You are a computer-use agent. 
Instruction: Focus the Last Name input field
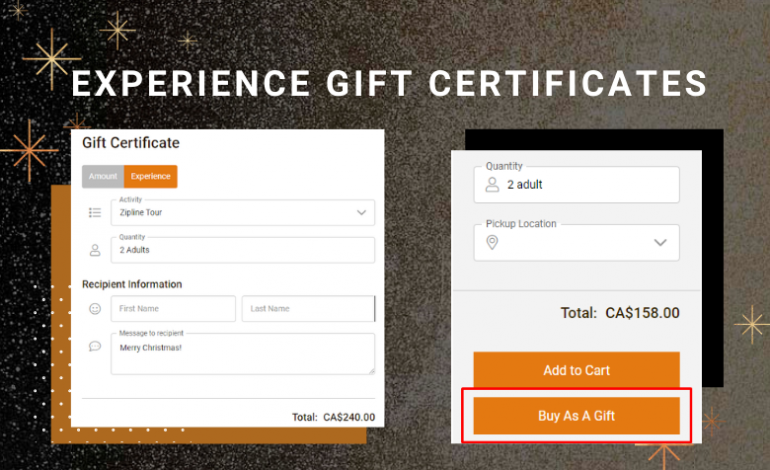click(308, 309)
